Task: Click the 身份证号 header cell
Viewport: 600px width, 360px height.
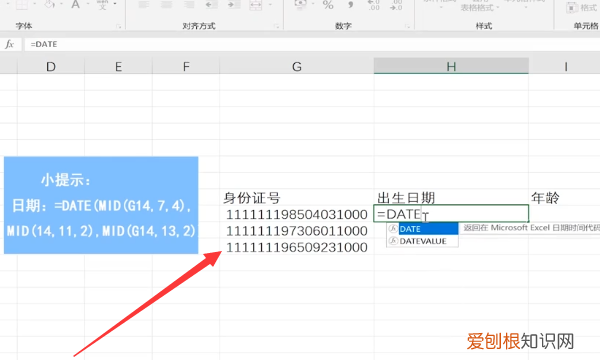Action: 297,197
